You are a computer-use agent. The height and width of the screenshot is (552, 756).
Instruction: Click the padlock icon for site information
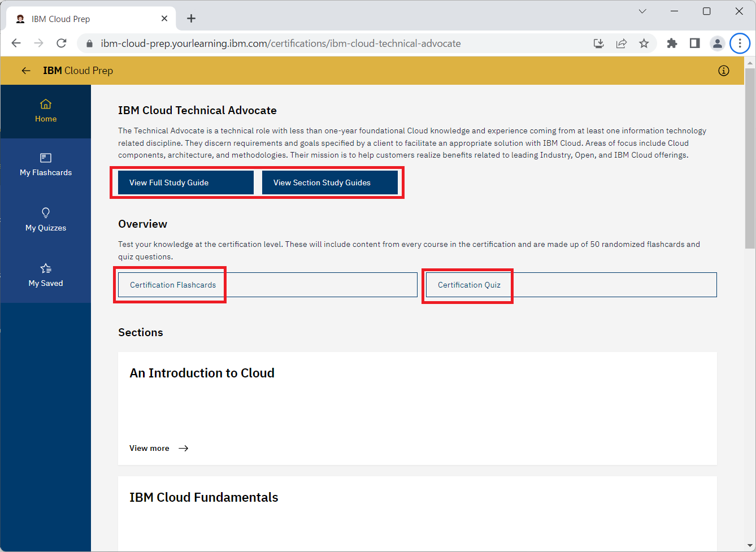(x=89, y=43)
